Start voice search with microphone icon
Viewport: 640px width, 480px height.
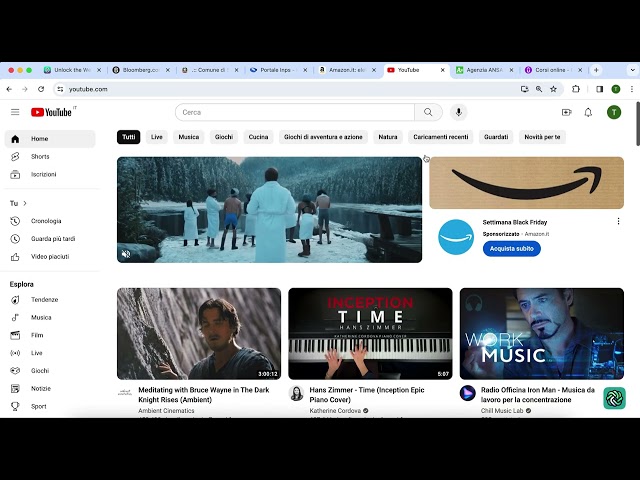tap(458, 112)
